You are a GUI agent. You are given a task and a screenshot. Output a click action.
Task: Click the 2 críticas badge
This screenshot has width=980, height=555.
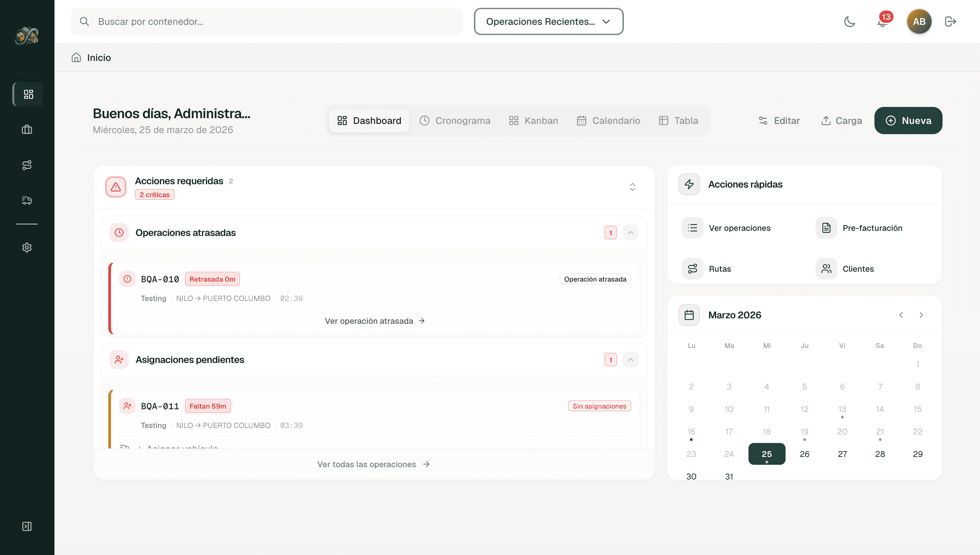[154, 195]
